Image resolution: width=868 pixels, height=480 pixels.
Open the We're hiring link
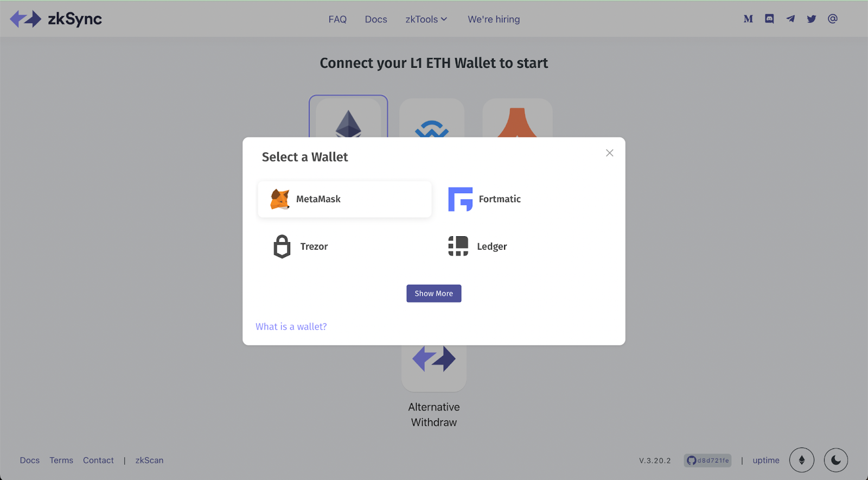[494, 19]
